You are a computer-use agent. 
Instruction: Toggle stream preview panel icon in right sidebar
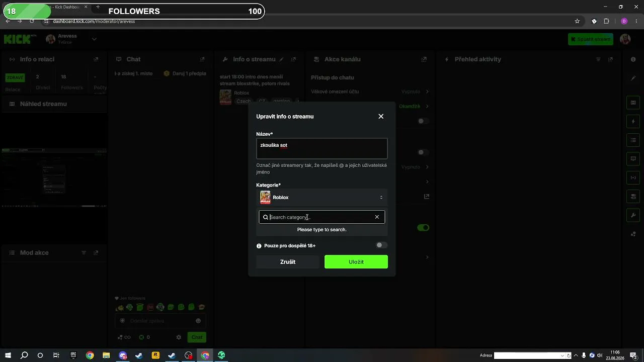pyautogui.click(x=633, y=103)
